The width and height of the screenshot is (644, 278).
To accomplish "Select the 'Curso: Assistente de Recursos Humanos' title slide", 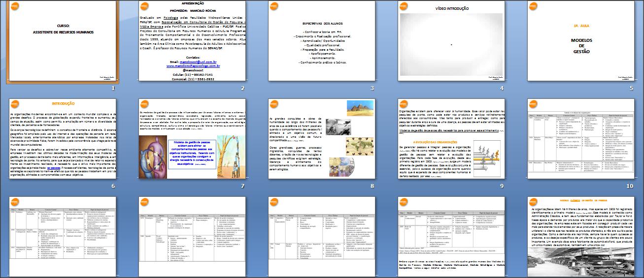I will coord(63,40).
